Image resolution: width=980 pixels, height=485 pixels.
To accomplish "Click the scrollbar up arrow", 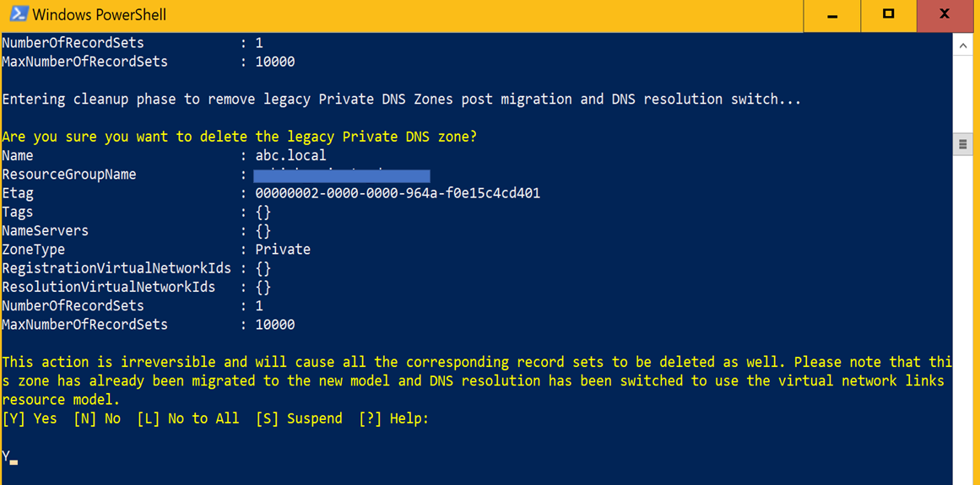I will (963, 46).
